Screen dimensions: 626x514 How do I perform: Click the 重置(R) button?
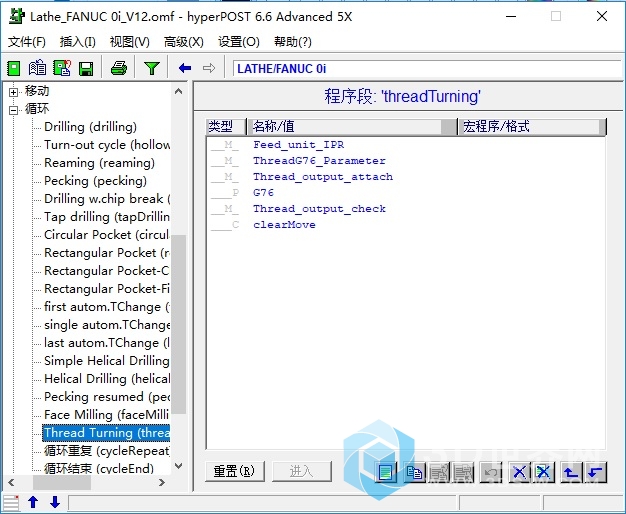(234, 471)
